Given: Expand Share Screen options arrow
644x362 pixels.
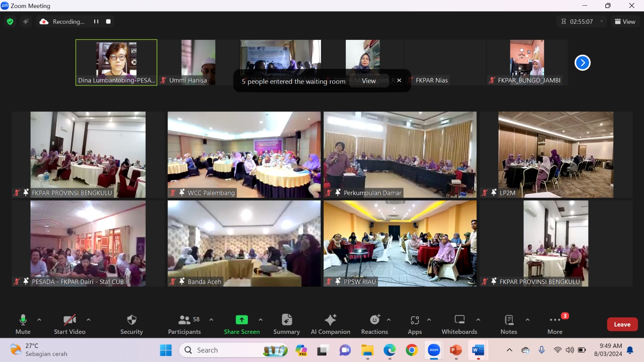Looking at the screenshot, I should [260, 320].
